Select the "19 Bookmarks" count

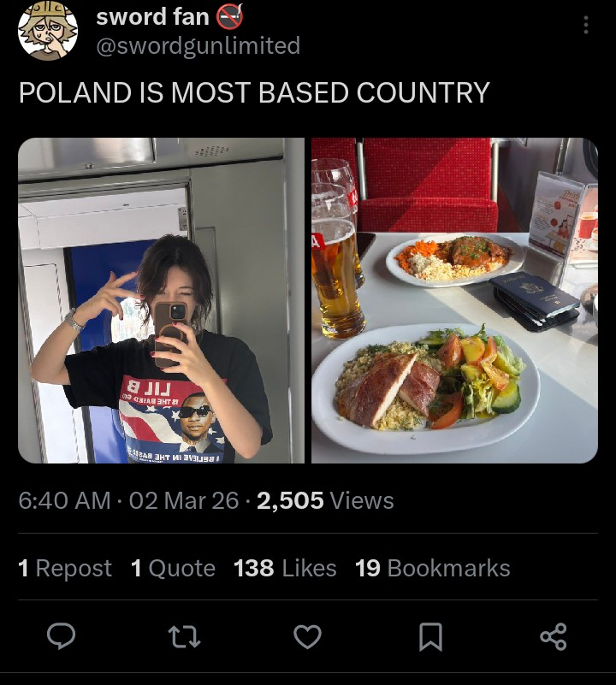tap(432, 569)
